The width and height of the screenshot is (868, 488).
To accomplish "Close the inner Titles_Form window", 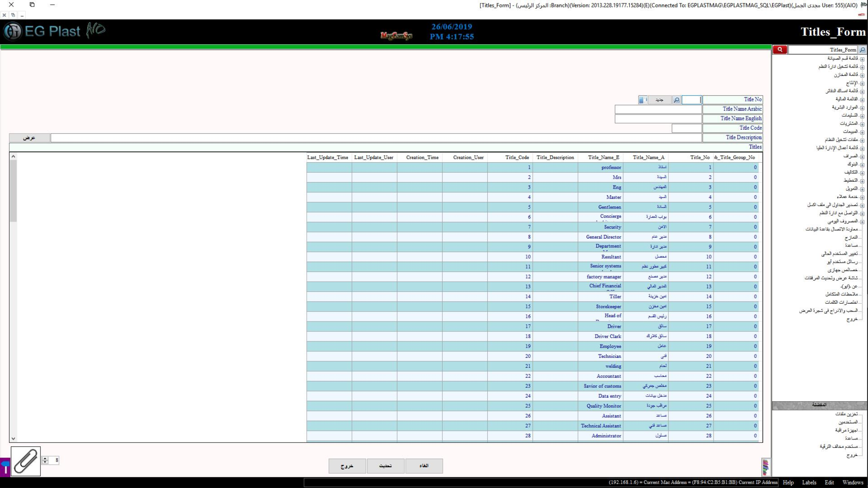I will click(x=4, y=15).
